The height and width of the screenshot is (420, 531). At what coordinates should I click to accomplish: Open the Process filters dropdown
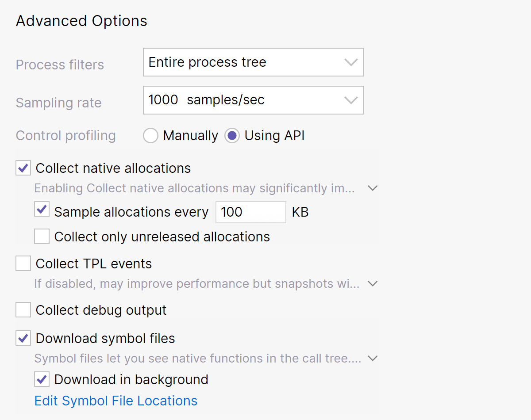[253, 62]
